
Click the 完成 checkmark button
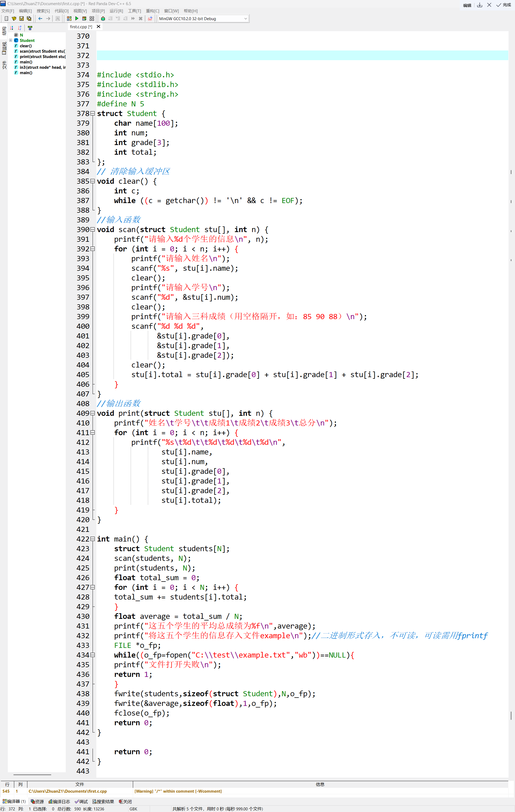click(503, 5)
